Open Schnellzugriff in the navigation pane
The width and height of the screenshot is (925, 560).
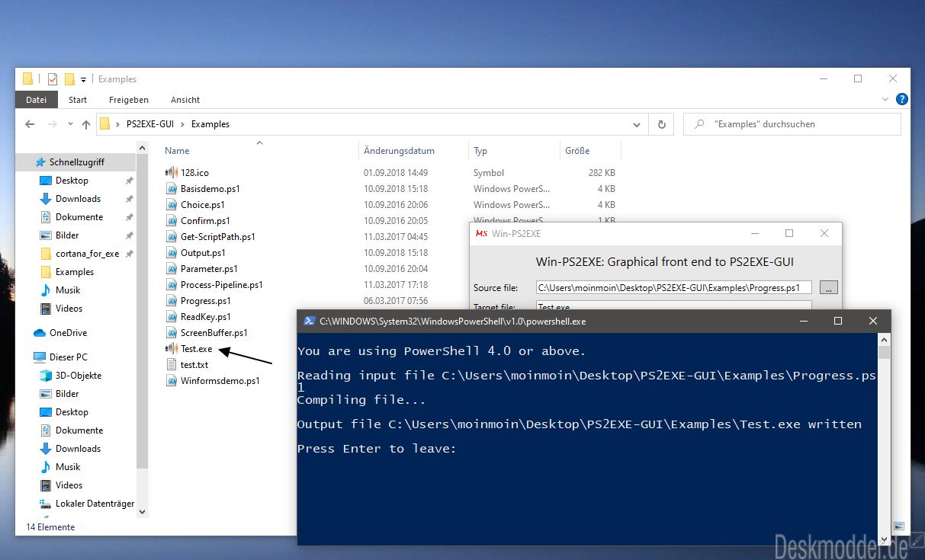tap(76, 162)
